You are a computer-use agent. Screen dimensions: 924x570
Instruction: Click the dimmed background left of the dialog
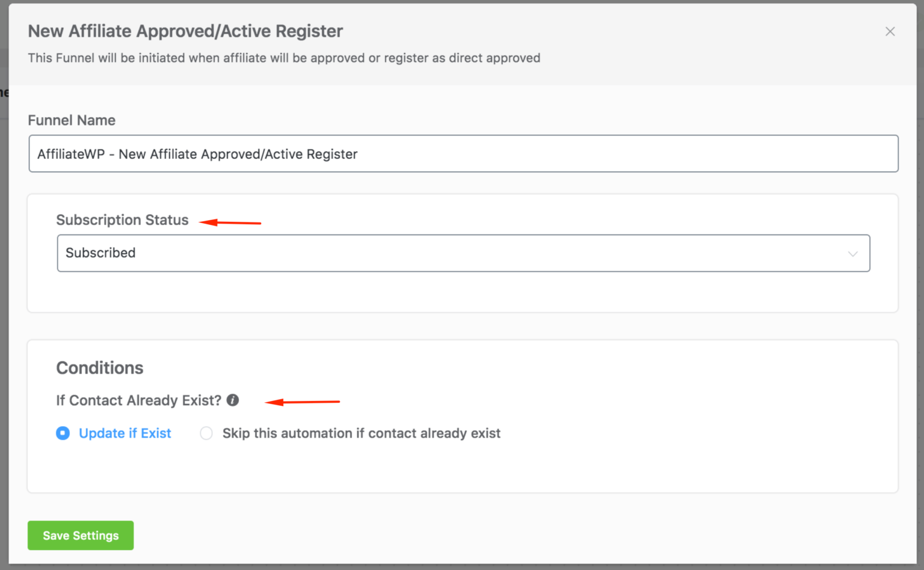(4, 301)
